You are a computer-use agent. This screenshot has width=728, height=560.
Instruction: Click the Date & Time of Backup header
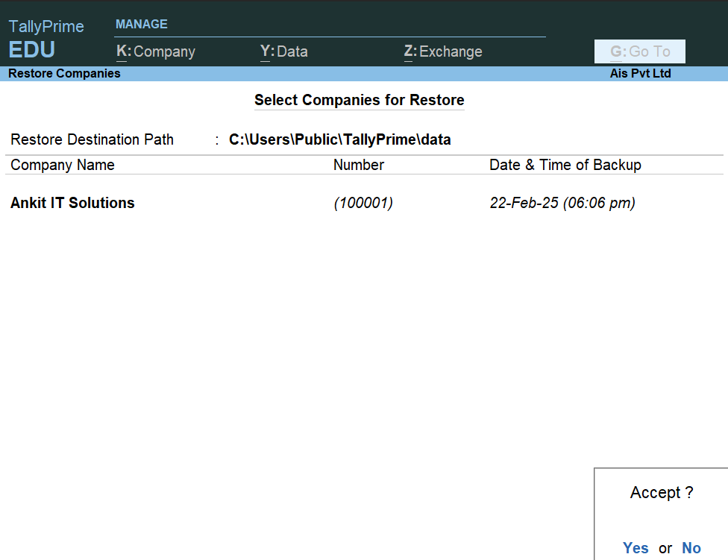(x=565, y=165)
